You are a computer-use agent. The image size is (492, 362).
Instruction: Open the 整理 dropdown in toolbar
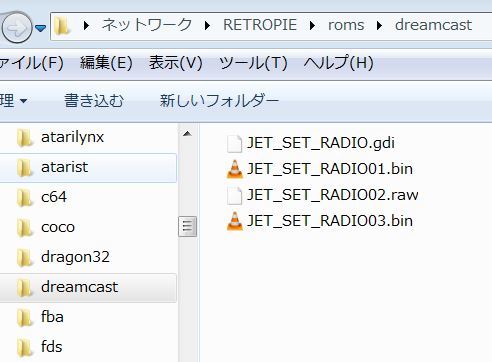(x=14, y=101)
